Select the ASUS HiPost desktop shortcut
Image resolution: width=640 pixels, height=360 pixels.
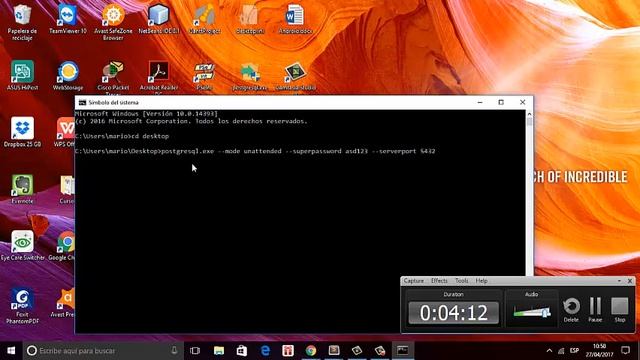coord(22,76)
